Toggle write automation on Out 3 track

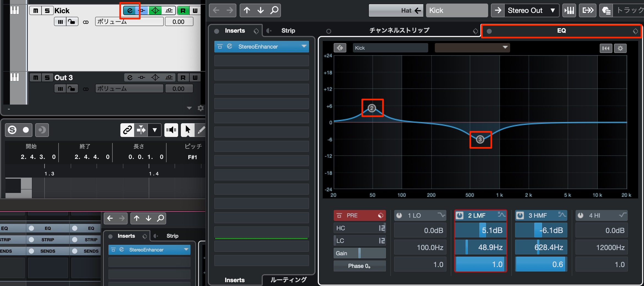coord(195,78)
